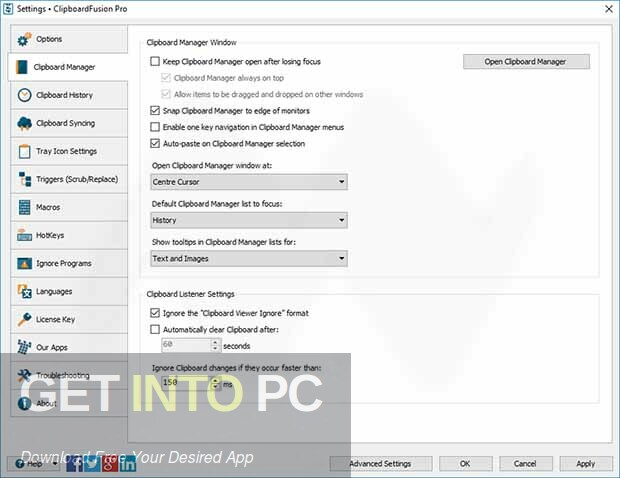Uncheck Ignore the Clipboard Viewer Ignore format

(x=155, y=313)
